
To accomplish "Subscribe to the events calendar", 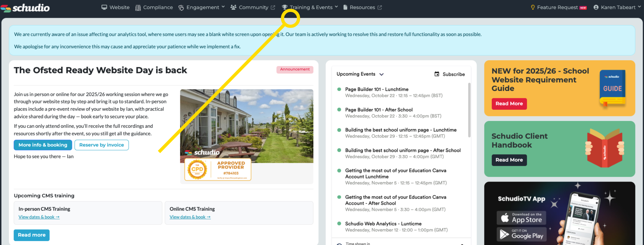I will pyautogui.click(x=450, y=74).
